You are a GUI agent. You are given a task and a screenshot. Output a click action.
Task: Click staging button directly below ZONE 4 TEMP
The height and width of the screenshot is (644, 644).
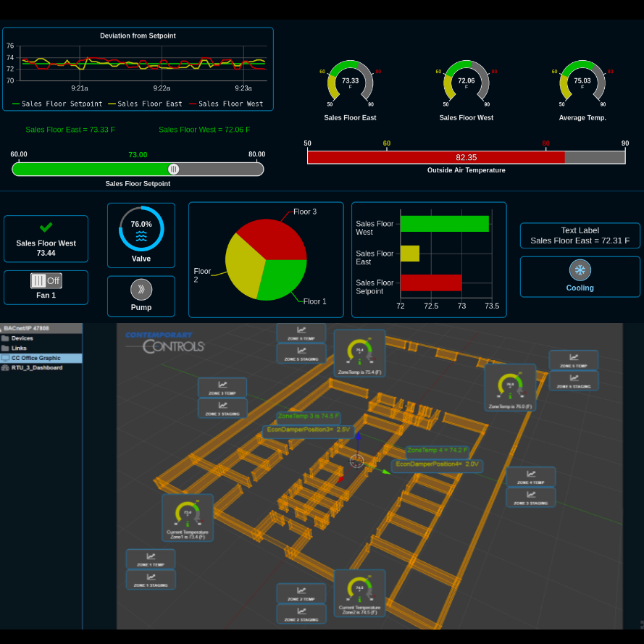[531, 498]
